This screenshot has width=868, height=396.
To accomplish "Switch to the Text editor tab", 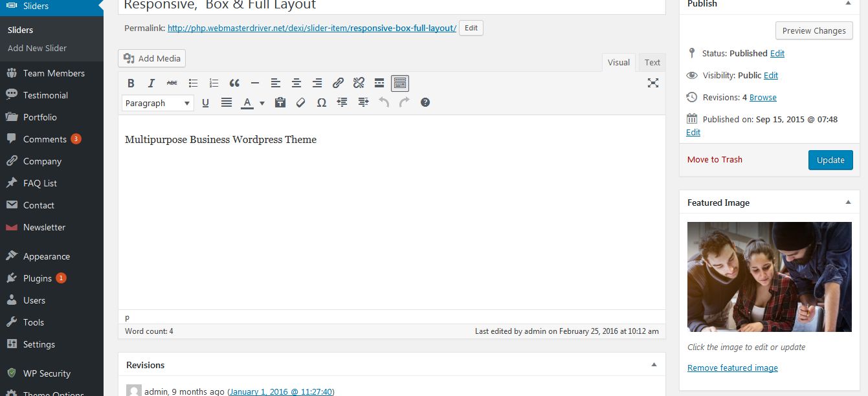I will coord(652,62).
